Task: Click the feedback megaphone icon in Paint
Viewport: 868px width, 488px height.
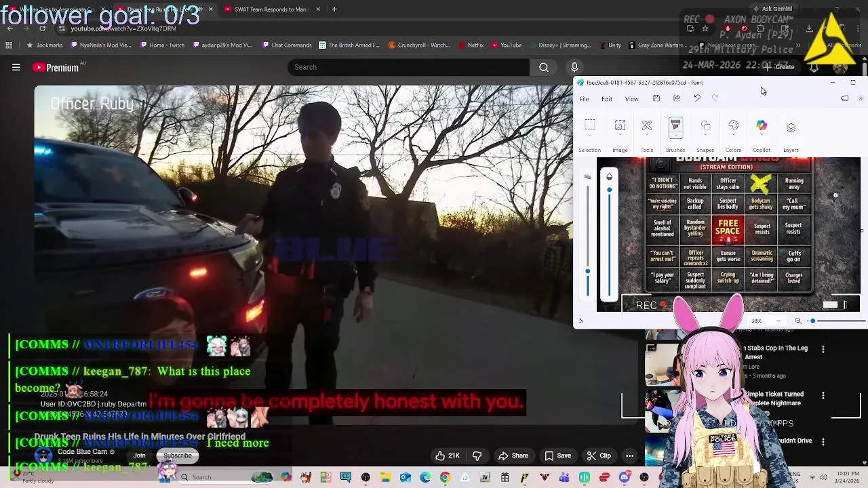Action: pyautogui.click(x=844, y=98)
